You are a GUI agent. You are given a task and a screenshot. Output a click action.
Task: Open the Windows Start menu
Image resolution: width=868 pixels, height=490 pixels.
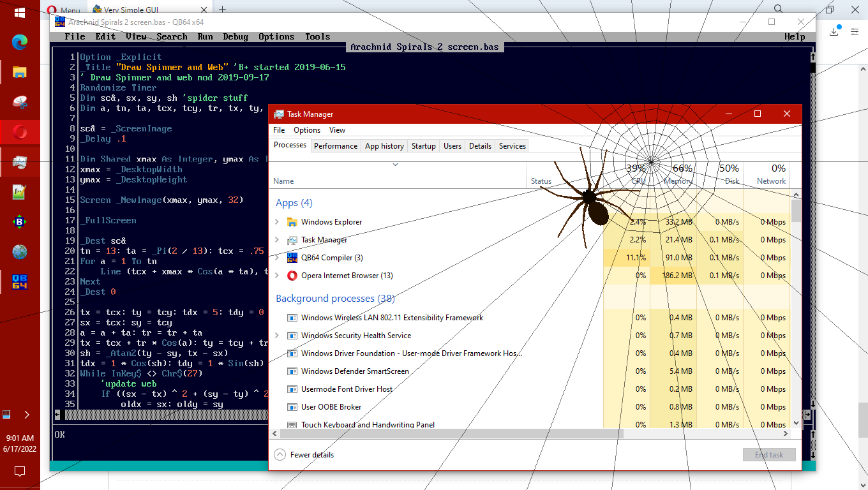(x=19, y=12)
